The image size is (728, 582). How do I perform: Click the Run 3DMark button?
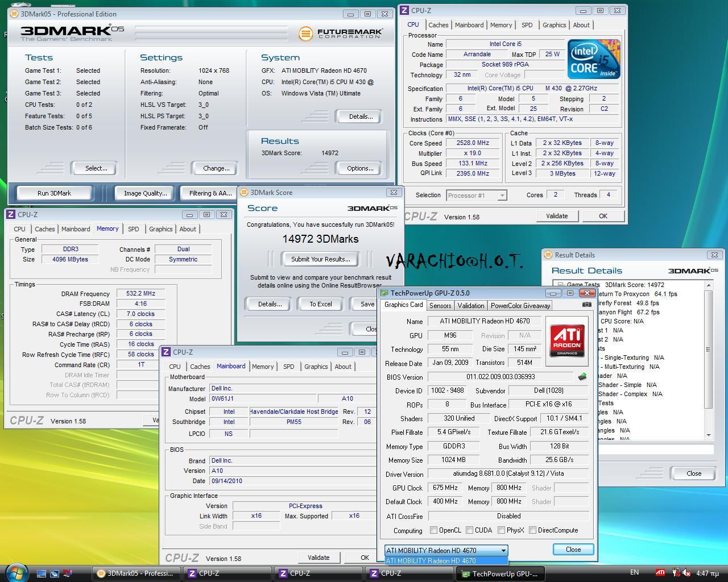55,193
